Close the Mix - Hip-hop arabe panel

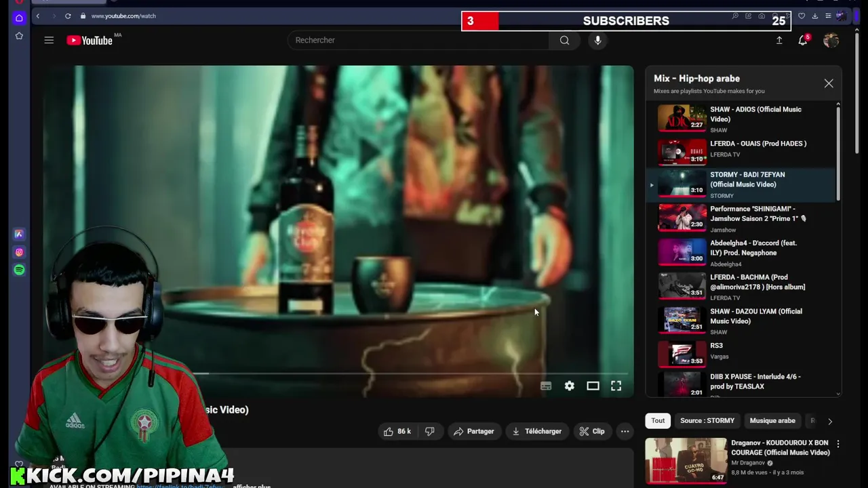coord(829,83)
